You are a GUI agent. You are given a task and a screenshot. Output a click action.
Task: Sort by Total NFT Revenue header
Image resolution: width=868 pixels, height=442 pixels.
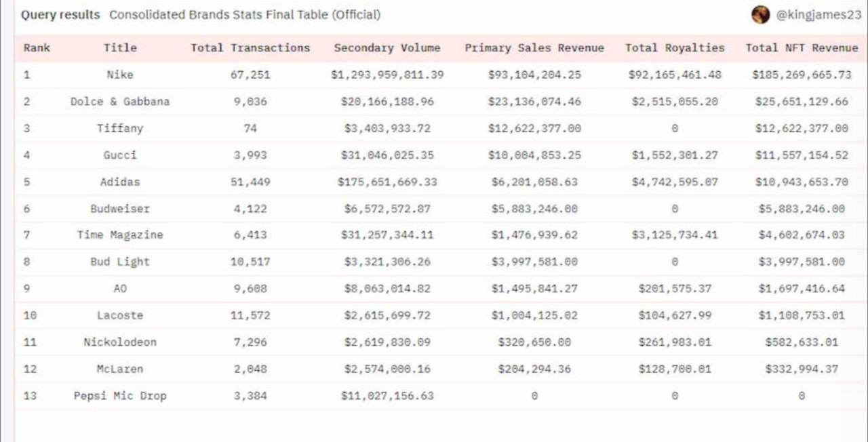point(802,47)
